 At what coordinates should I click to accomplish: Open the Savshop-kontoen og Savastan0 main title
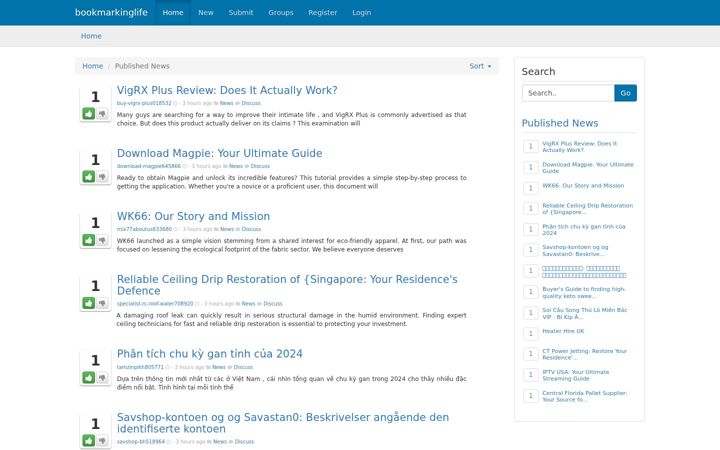point(283,422)
